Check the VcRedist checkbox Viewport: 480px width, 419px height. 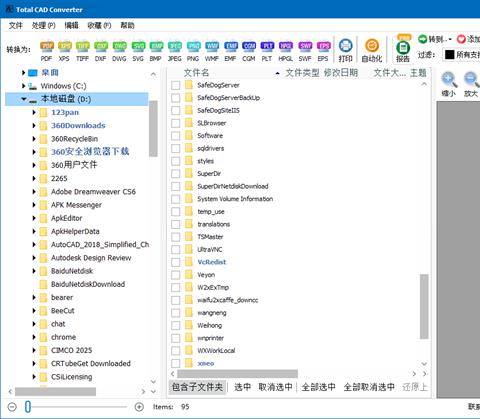(x=176, y=262)
